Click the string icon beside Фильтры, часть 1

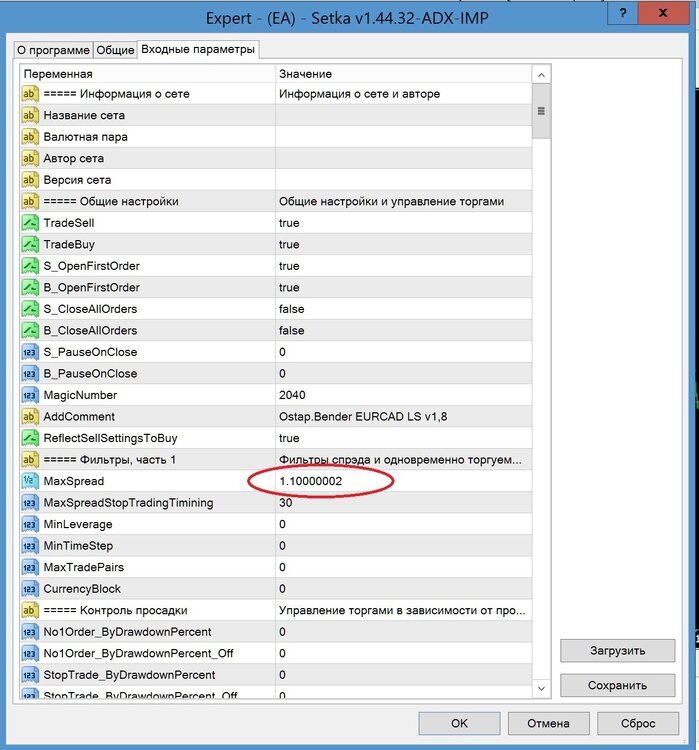[30, 460]
